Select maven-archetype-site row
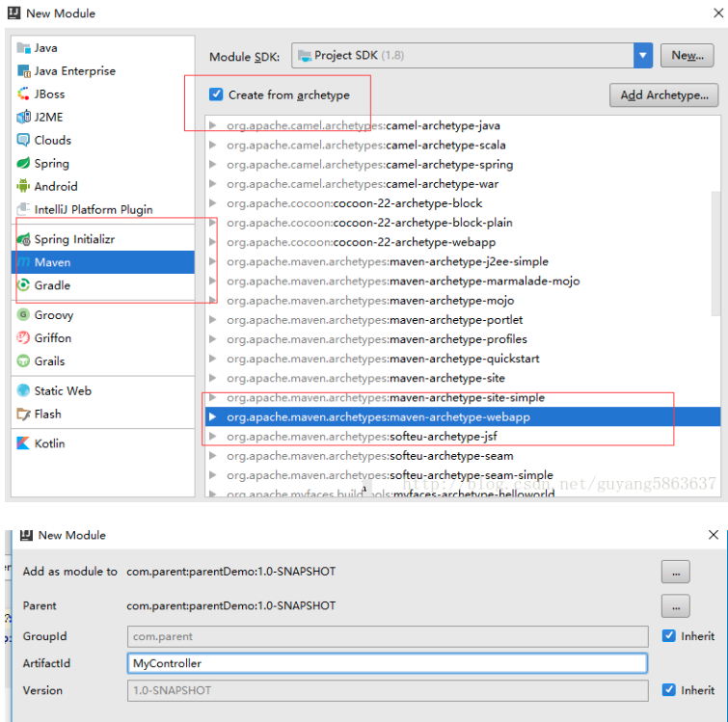The width and height of the screenshot is (728, 722). [463, 378]
